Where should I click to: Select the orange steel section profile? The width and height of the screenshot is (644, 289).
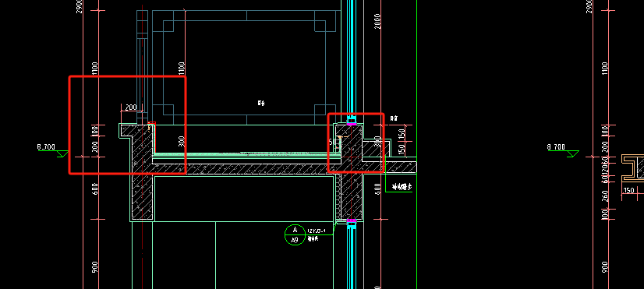632,168
